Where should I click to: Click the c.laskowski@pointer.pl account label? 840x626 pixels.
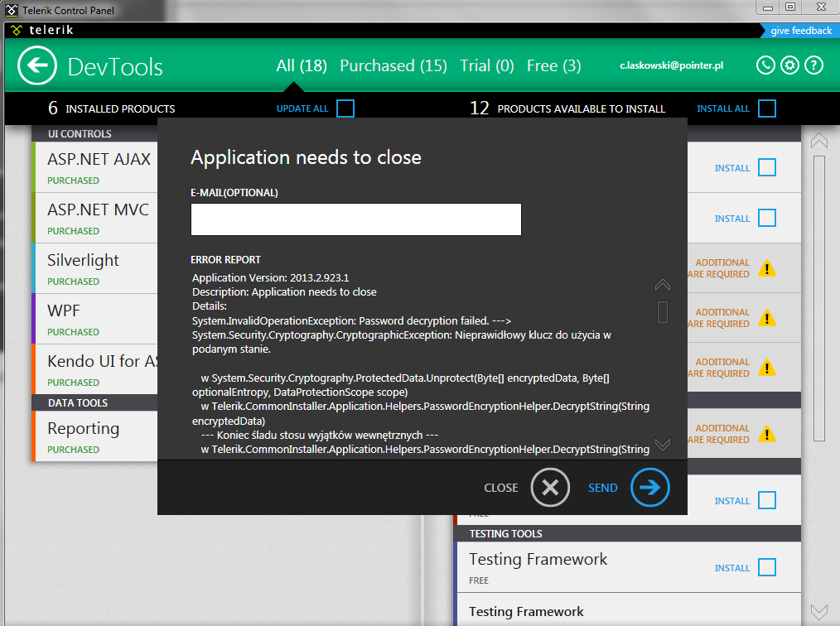click(x=671, y=65)
